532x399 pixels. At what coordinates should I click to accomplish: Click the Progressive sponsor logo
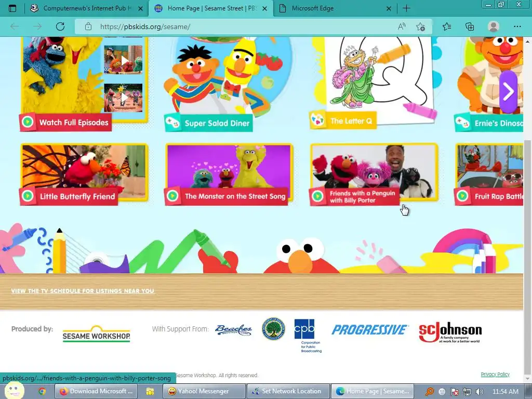[369, 329]
